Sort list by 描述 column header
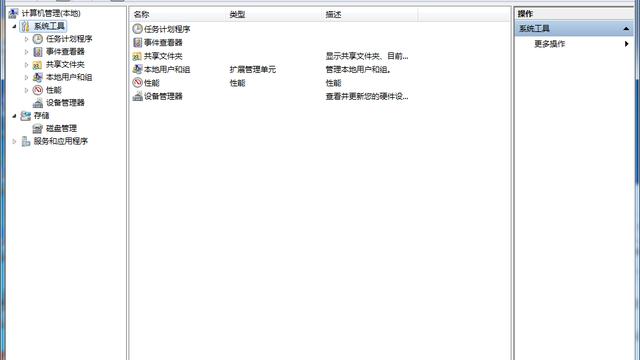Image resolution: width=640 pixels, height=360 pixels. tap(370, 15)
